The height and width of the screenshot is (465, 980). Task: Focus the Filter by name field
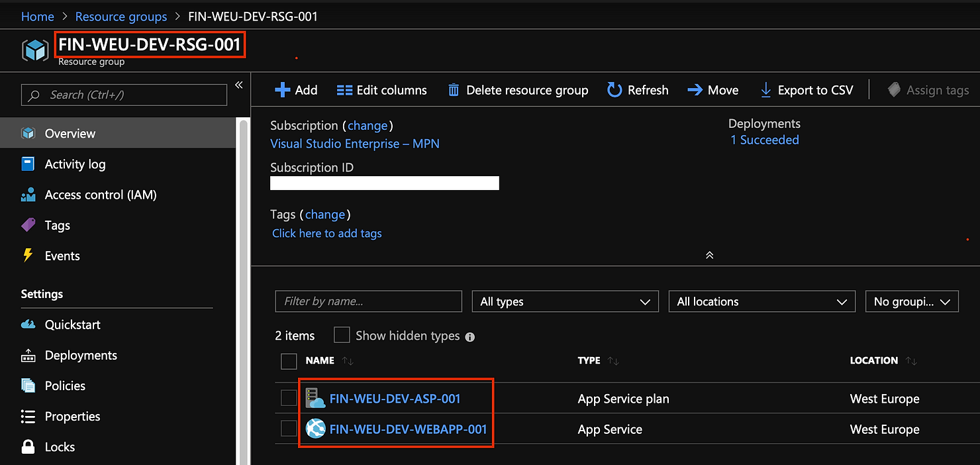368,301
